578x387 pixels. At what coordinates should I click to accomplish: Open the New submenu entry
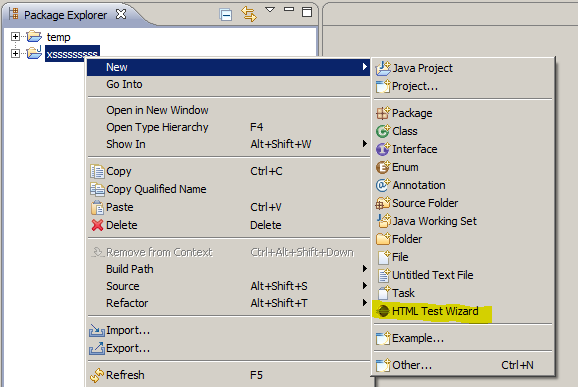pyautogui.click(x=229, y=67)
